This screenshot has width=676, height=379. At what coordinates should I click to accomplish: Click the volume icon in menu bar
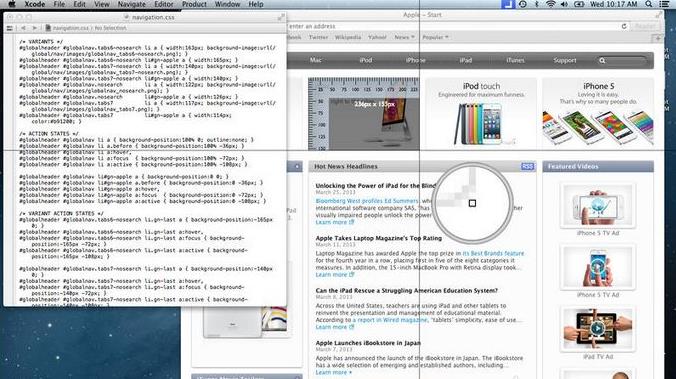(564, 4)
